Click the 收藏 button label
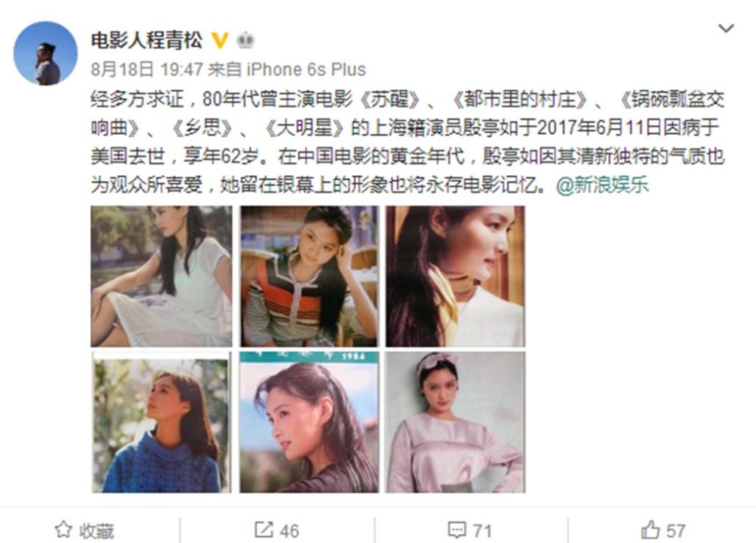Image resolution: width=756 pixels, height=543 pixels. coord(97,531)
